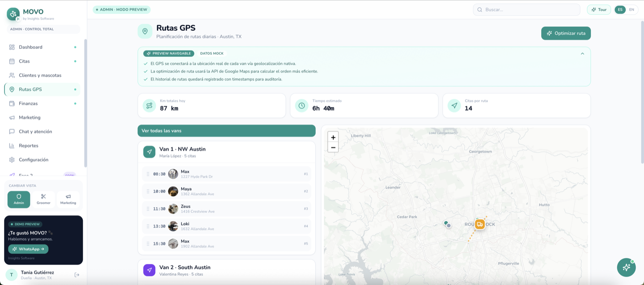Click the logout icon beside Tania Gutiérrez

pos(77,275)
